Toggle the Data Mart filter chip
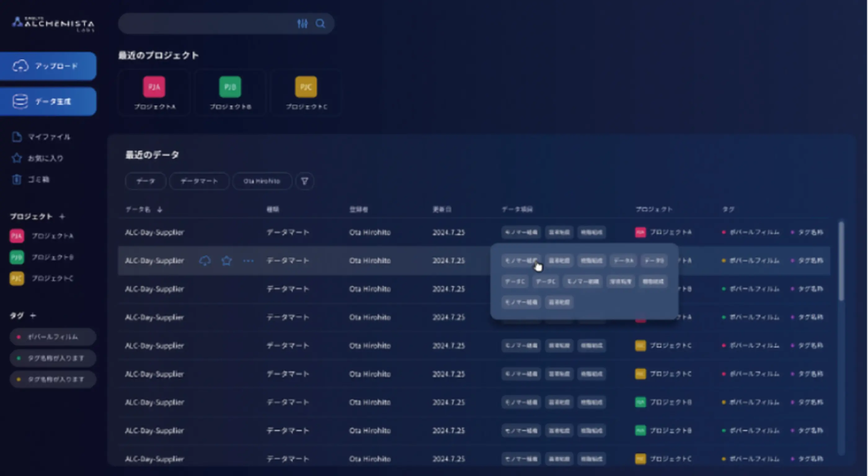 point(199,181)
